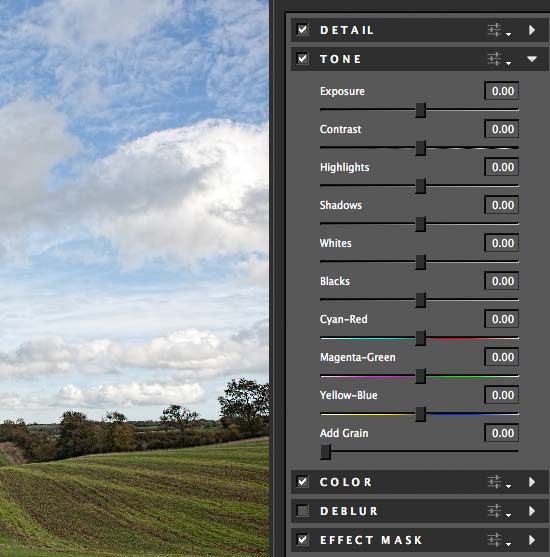Collapse the Tone panel arrow
Screen dimensions: 550x557
[532, 59]
